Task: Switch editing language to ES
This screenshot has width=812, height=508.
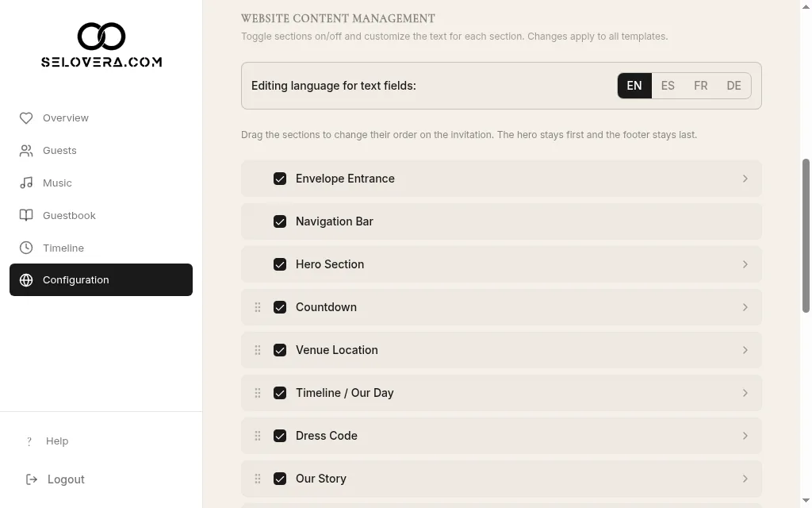Action: (668, 86)
